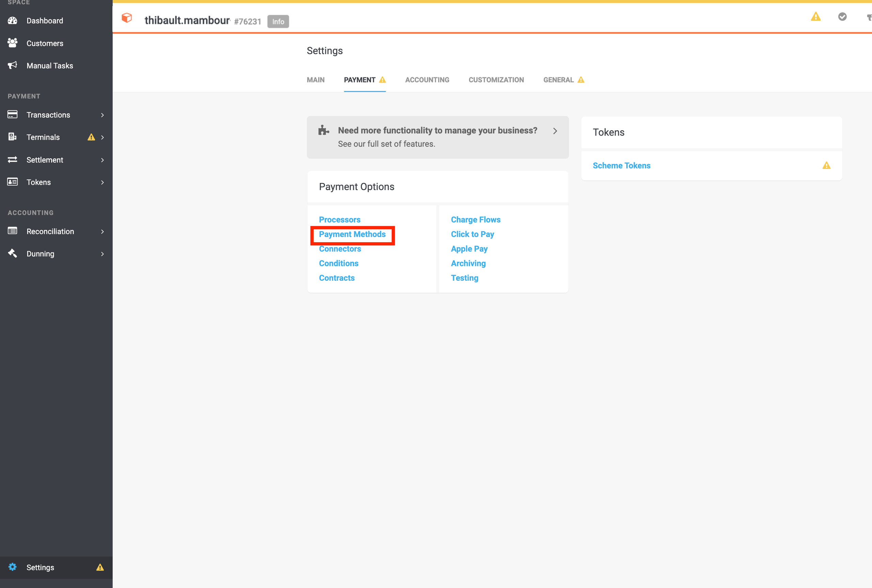Click the Dashboard gauge icon
This screenshot has height=588, width=872.
[12, 21]
